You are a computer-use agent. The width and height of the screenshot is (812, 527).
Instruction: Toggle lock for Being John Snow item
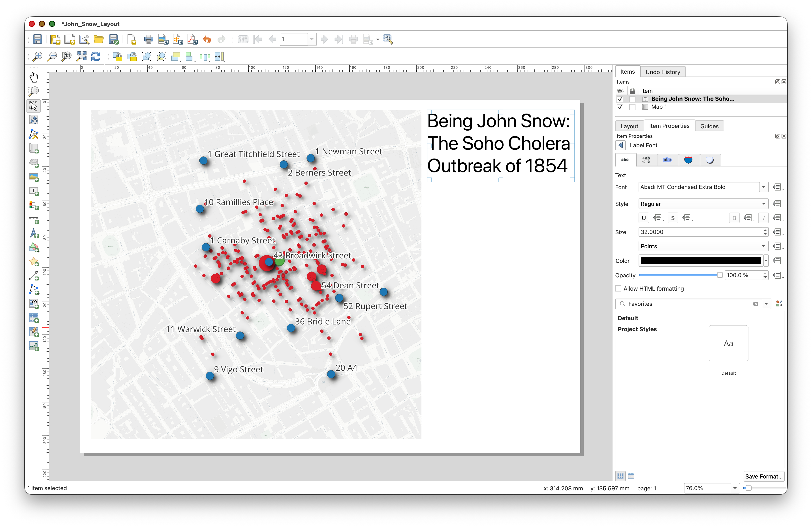[632, 99]
